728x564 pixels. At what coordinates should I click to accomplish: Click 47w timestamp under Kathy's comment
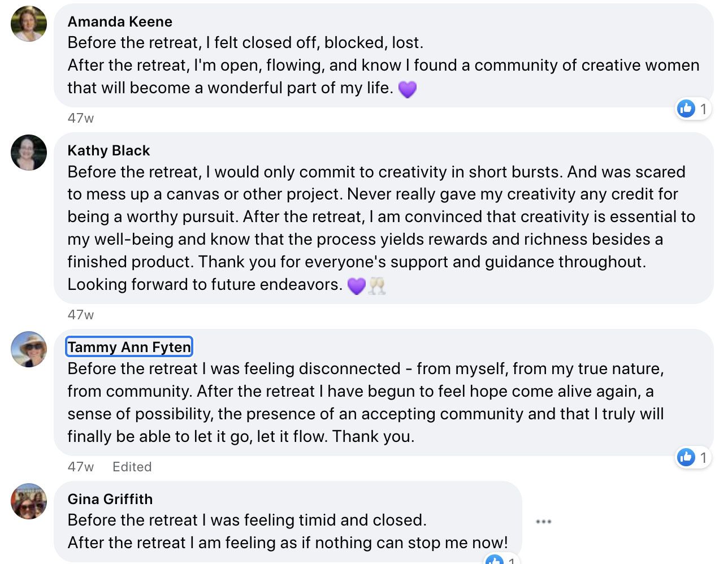point(81,315)
